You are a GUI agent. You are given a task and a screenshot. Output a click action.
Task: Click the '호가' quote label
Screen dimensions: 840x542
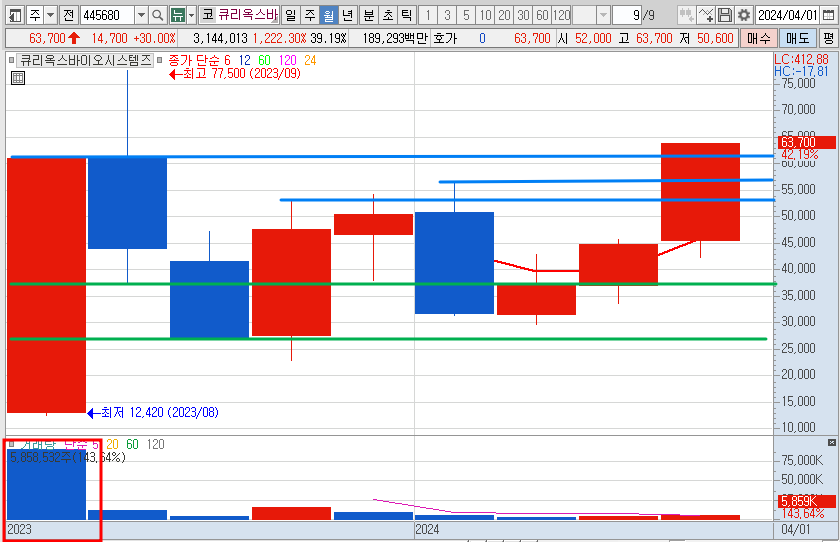[445, 39]
